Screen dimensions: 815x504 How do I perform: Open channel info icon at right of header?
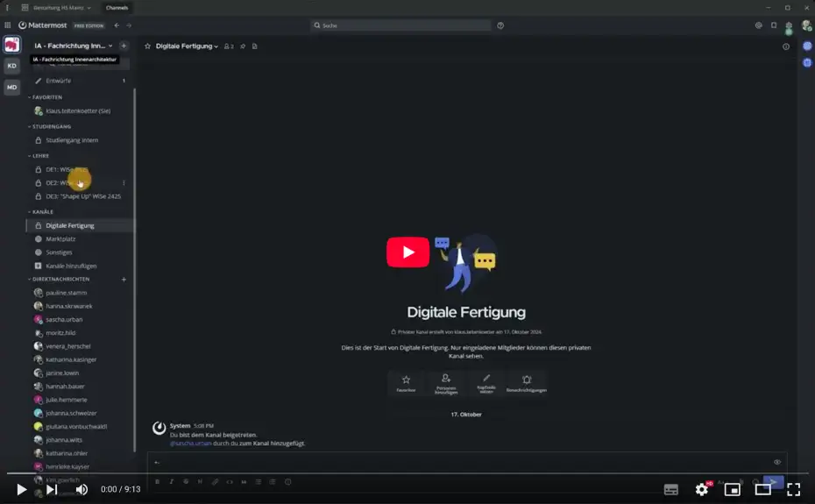786,46
